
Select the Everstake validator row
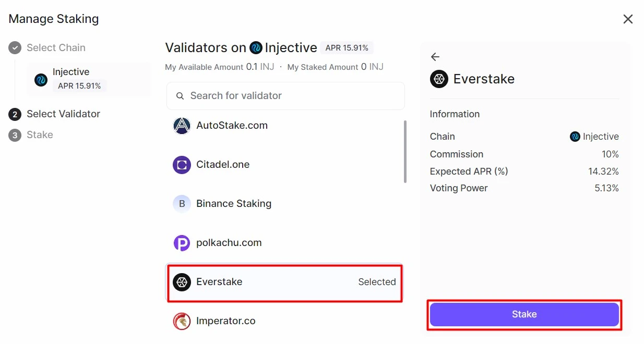284,282
